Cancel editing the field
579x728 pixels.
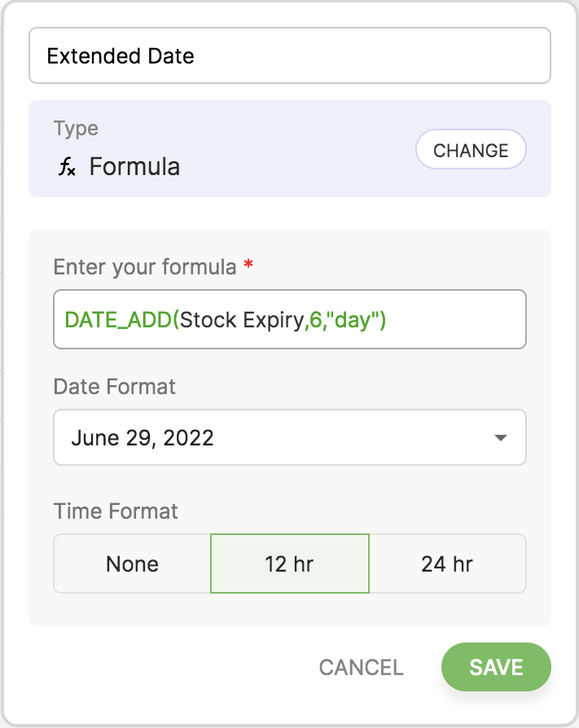point(361,668)
